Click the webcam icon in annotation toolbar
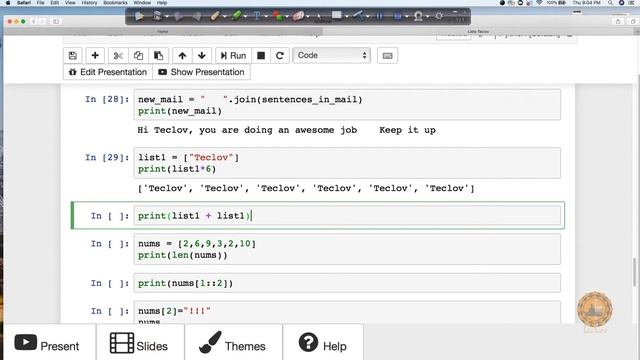The height and width of the screenshot is (360, 640). coord(418,16)
